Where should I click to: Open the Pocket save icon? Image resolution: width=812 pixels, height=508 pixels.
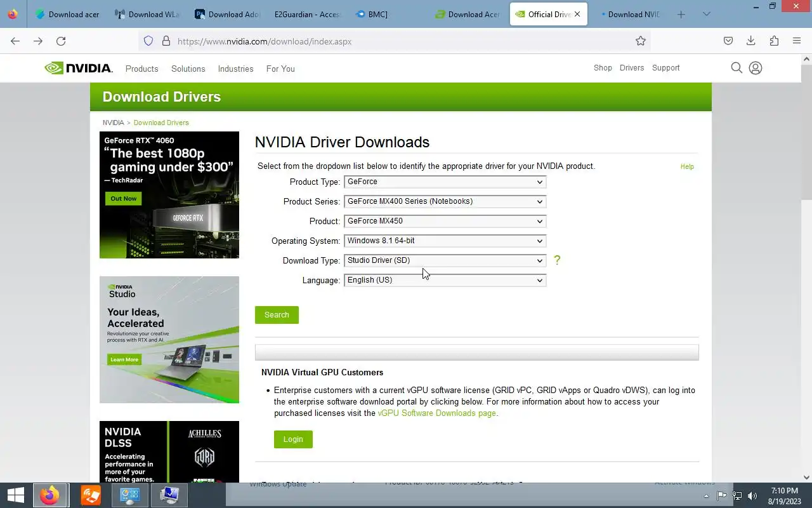click(728, 41)
